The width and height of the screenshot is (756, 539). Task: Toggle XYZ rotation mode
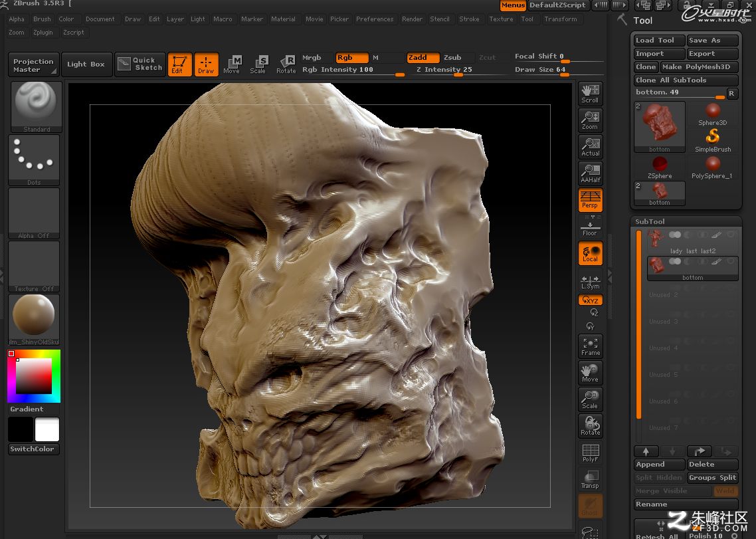point(590,300)
